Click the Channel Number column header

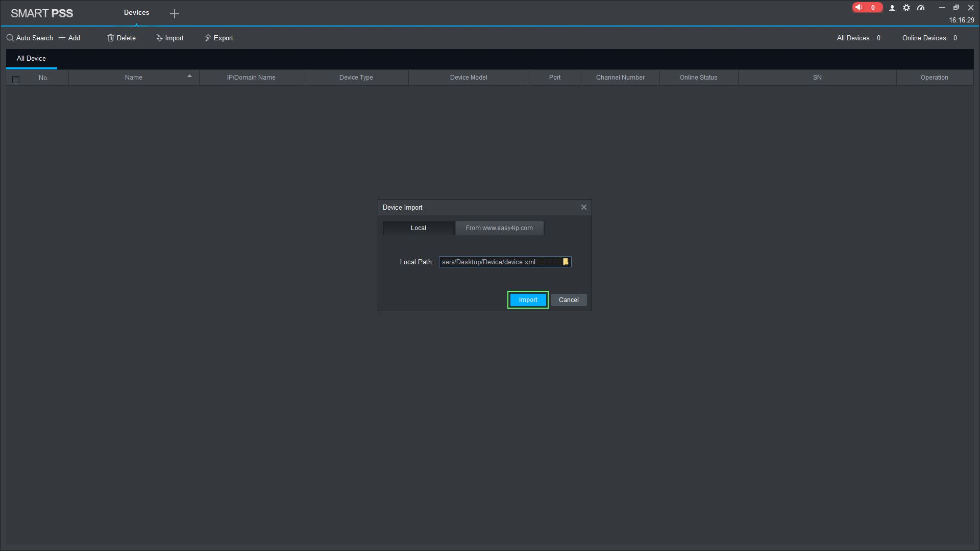tap(620, 78)
